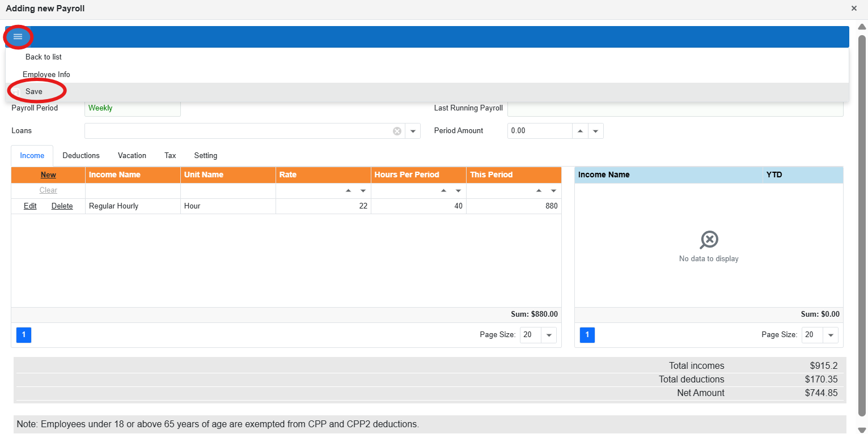Select the Rate value 22 cell
The height and width of the screenshot is (434, 868).
323,206
